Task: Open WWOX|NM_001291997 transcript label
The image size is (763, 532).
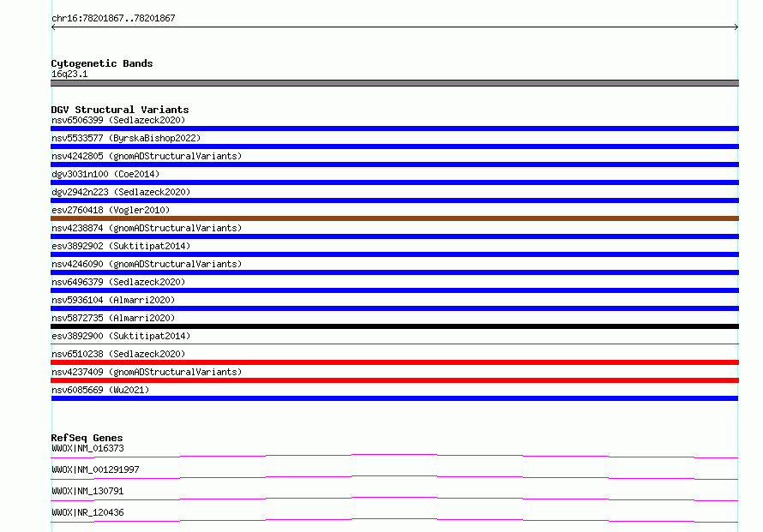Action: 95,469
